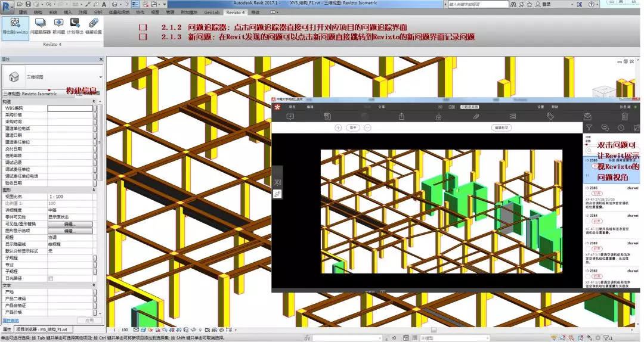Click the 计划导出 scheduled export icon
Image resolution: width=644 pixels, height=342 pixels.
(75, 26)
